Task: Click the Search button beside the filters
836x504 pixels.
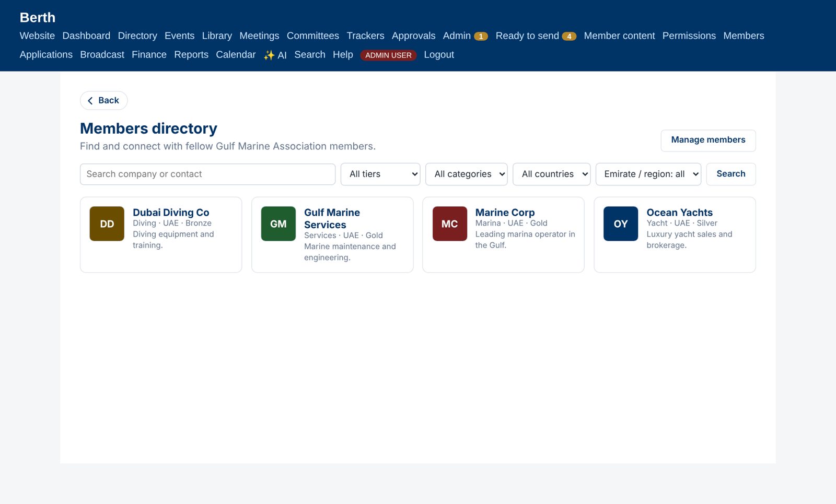Action: (731, 174)
